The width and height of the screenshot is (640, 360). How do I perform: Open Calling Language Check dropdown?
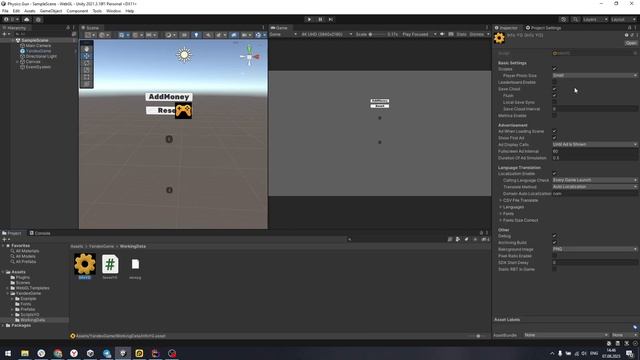click(x=595, y=180)
